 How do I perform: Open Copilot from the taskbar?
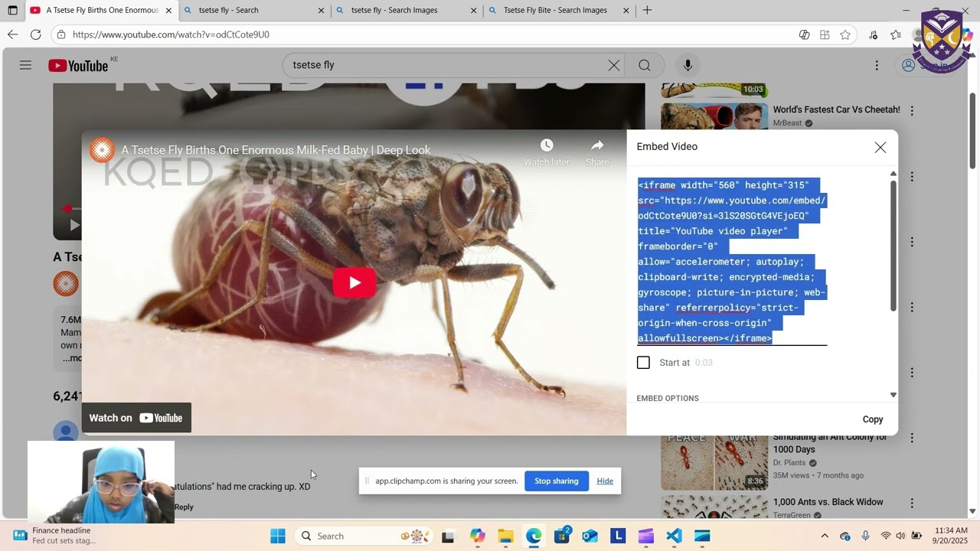point(478,536)
